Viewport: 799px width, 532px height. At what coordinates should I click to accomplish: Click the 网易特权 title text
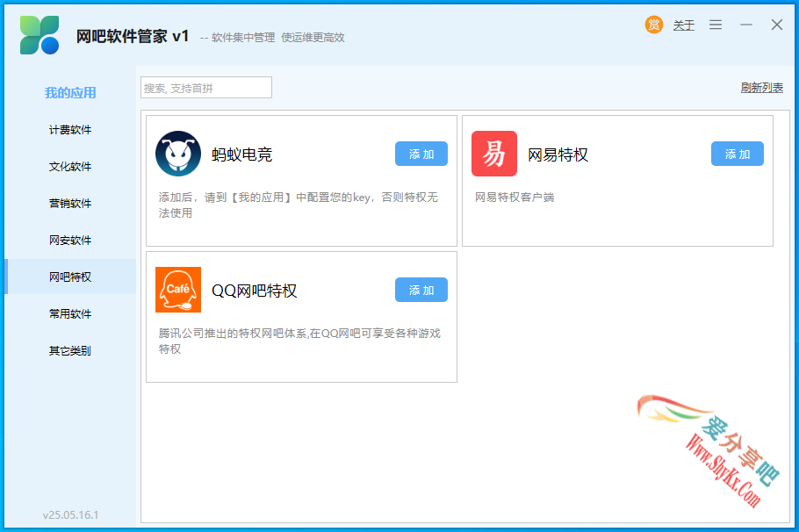pos(558,155)
